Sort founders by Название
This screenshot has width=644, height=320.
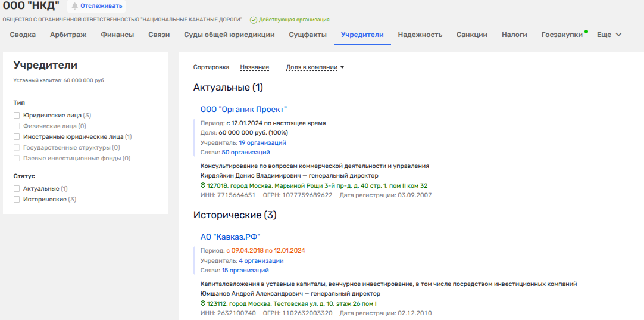[254, 67]
